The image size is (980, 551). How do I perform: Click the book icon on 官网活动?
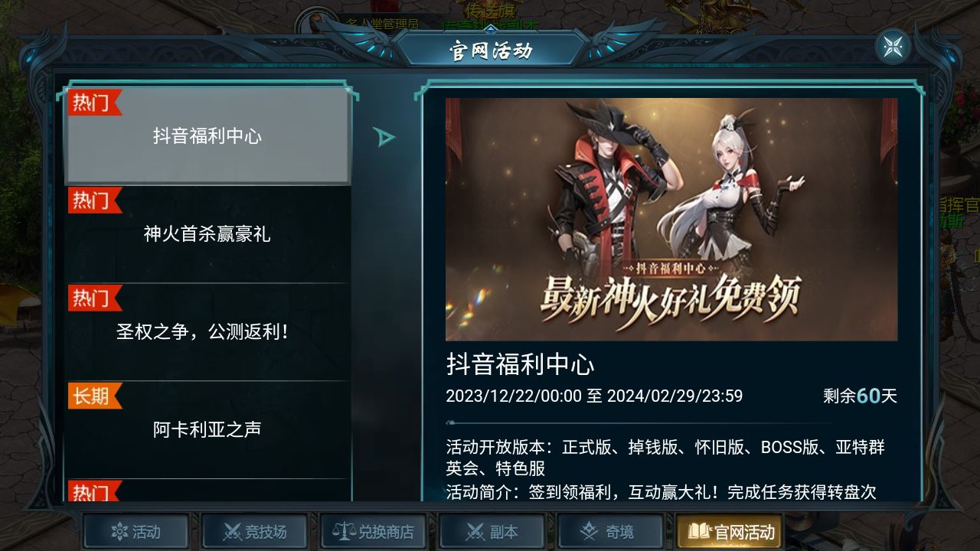[x=699, y=531]
